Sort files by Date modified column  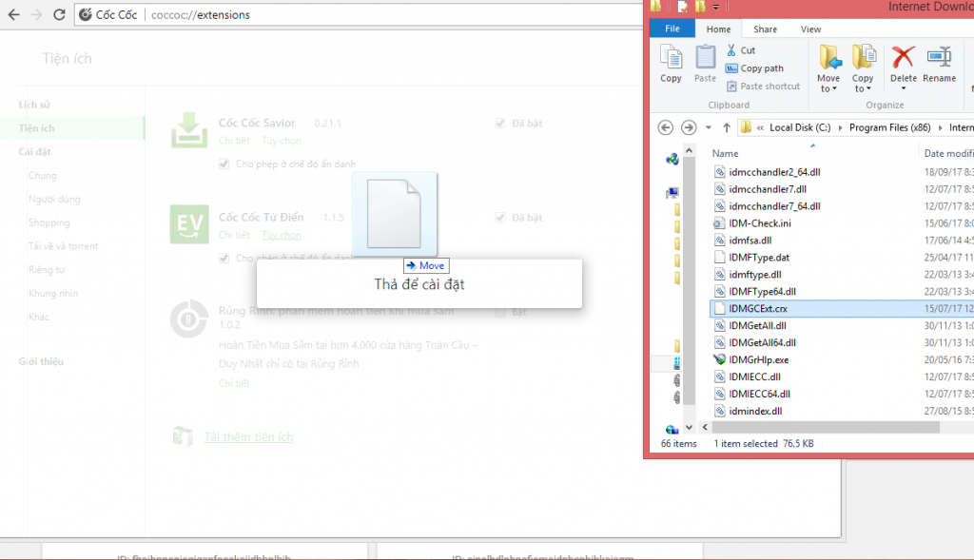(x=948, y=153)
